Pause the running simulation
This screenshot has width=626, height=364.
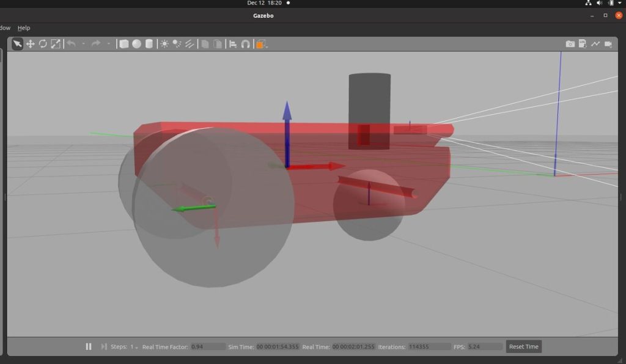88,346
